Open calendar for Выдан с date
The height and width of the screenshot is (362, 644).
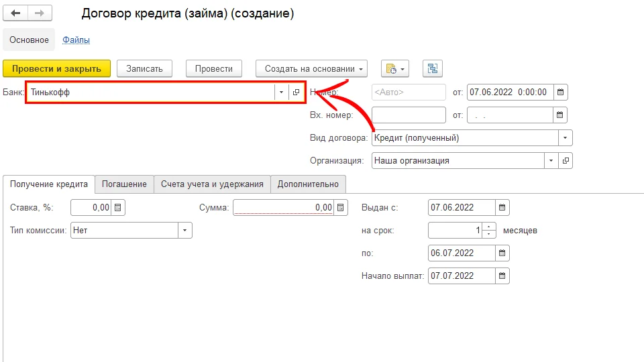502,208
